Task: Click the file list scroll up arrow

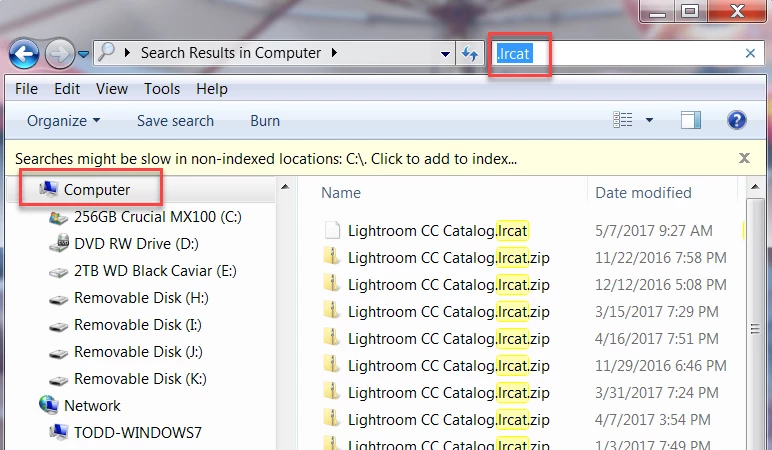Action: tap(755, 187)
